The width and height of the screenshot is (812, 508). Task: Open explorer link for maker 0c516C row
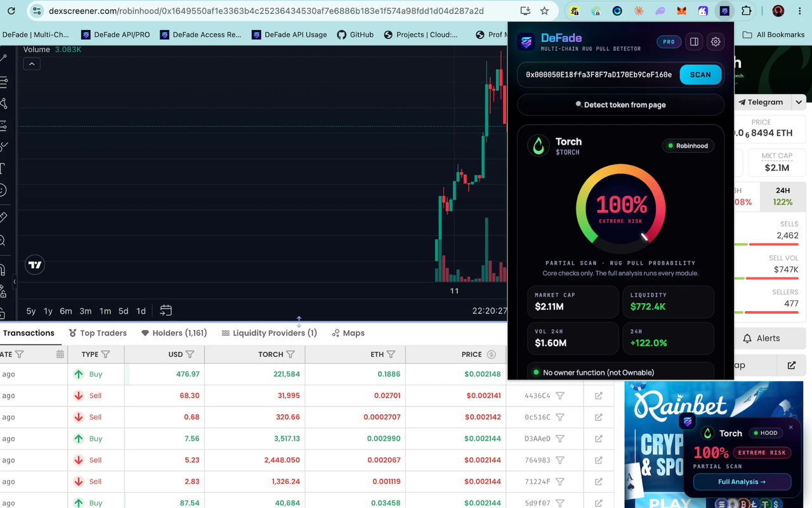(598, 417)
